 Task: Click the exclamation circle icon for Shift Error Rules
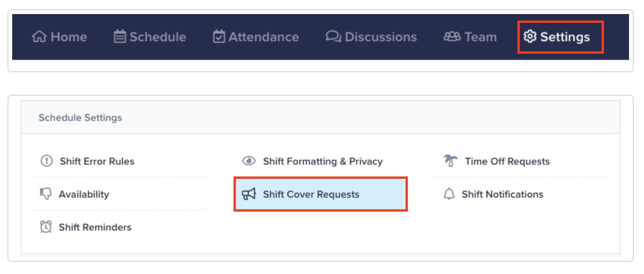click(x=46, y=161)
